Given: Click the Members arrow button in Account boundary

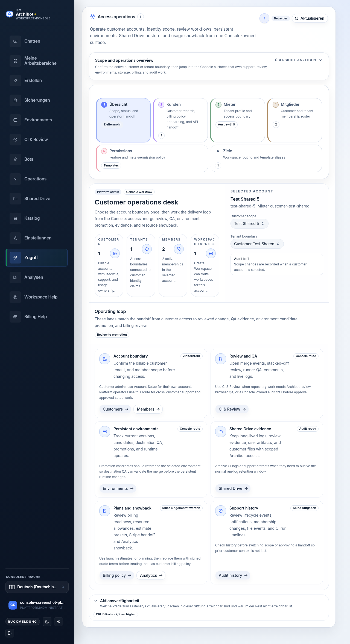Looking at the screenshot, I should [148, 409].
